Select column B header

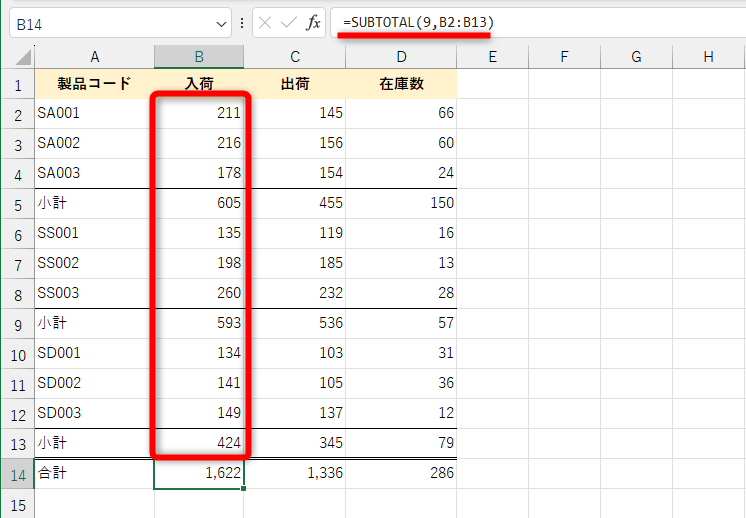coord(199,57)
